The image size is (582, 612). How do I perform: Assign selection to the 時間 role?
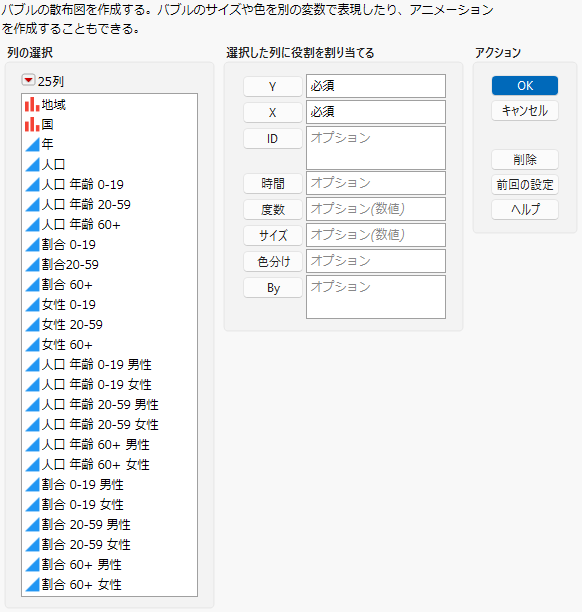(273, 183)
